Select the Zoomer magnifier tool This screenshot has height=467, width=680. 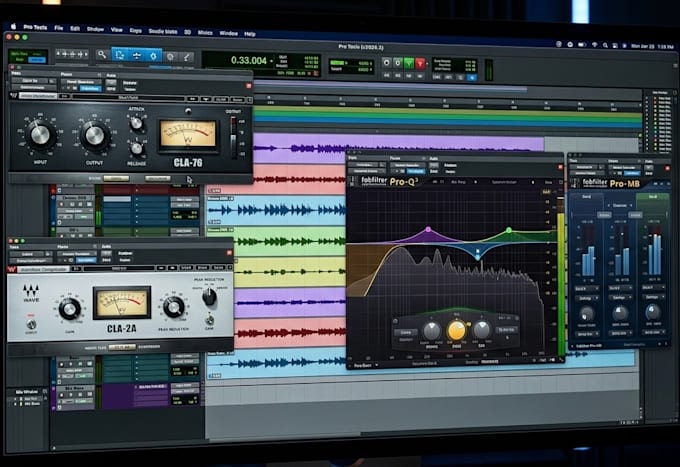click(x=101, y=55)
